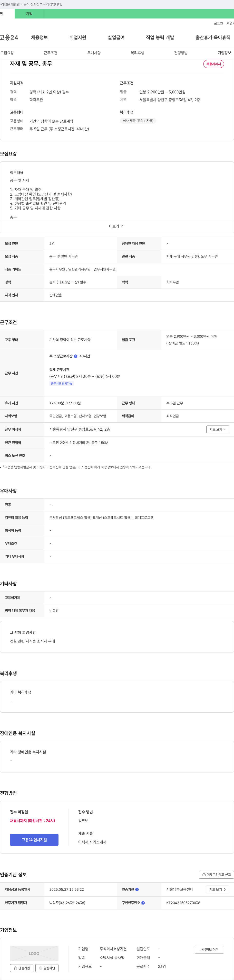Click salary text 연봉 2,900만원 ~ 3,000만원

point(162,92)
